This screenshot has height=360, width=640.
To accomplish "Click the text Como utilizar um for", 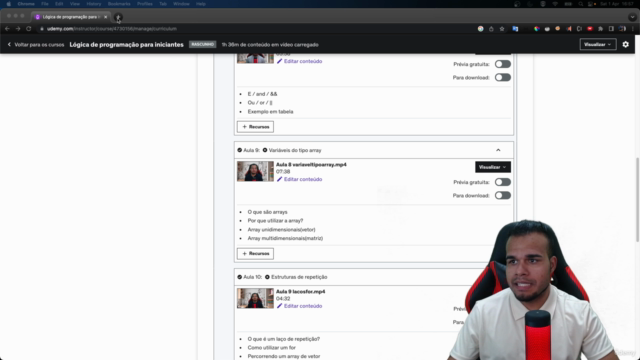I will [271, 348].
